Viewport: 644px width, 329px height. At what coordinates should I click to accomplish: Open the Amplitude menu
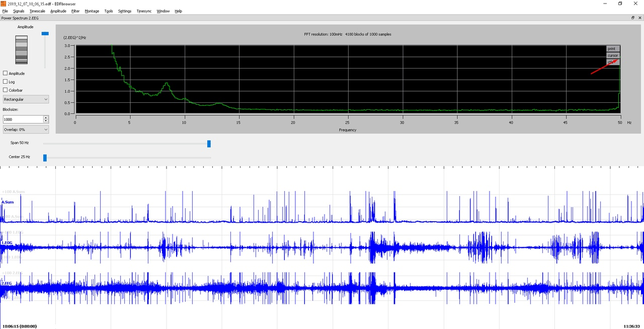[58, 11]
